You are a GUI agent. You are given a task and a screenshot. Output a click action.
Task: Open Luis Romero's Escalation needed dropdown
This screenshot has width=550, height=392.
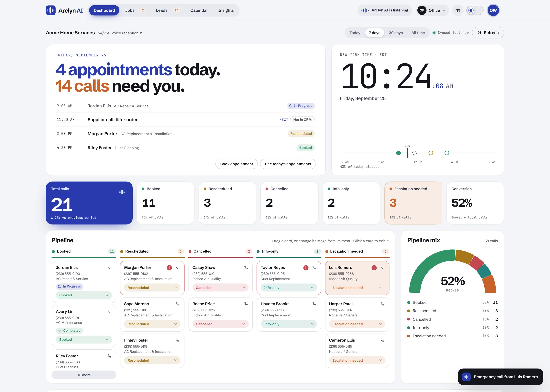pyautogui.click(x=357, y=288)
